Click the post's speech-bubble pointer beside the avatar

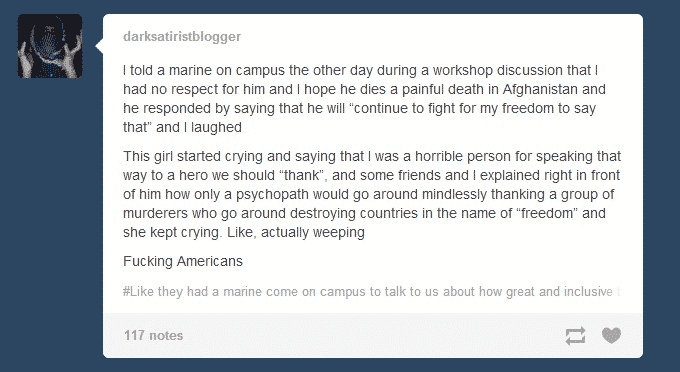[99, 46]
